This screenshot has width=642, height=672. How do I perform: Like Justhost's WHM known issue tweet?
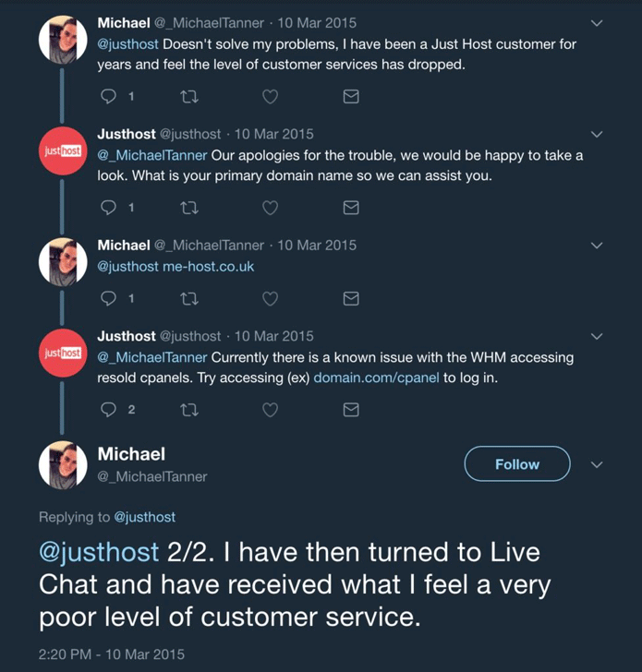[x=270, y=410]
